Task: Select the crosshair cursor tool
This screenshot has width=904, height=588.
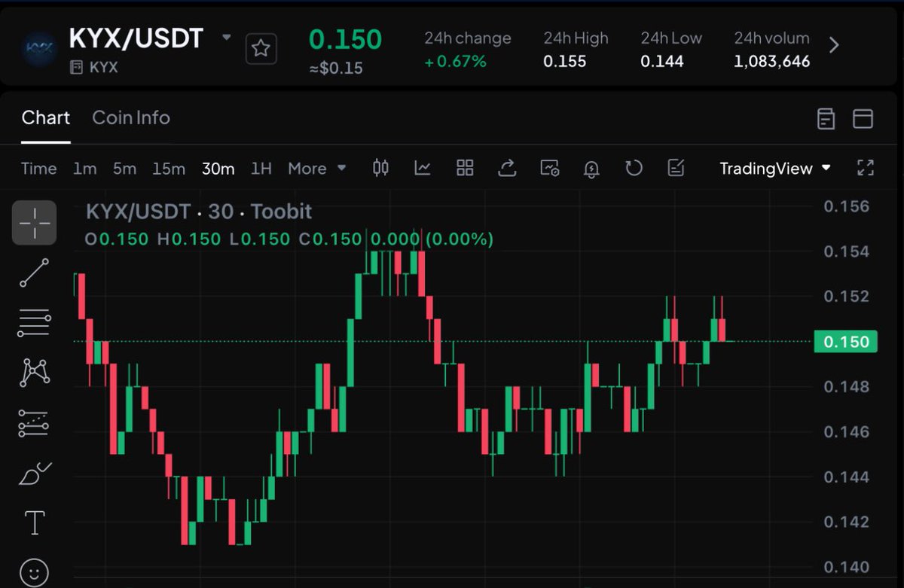Action: point(34,223)
